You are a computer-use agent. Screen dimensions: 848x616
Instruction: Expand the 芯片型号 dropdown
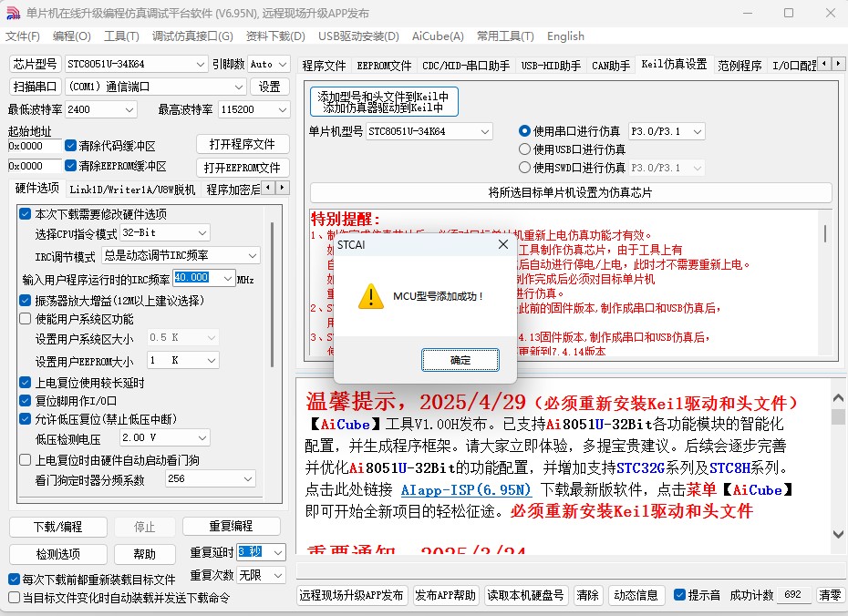tap(201, 65)
